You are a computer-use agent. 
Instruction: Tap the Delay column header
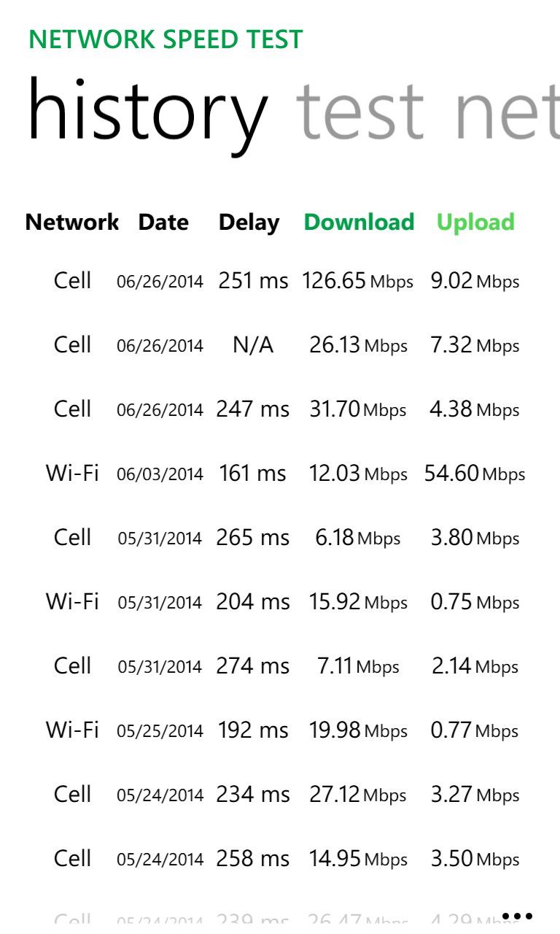pyautogui.click(x=249, y=222)
